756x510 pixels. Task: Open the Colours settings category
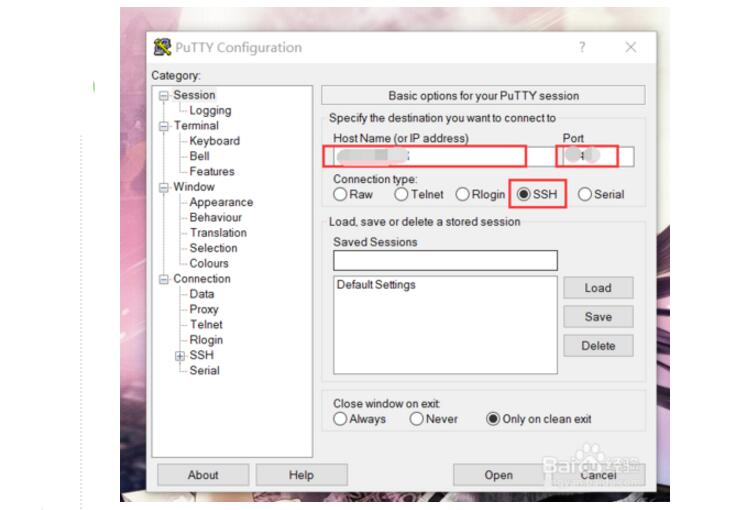209,263
